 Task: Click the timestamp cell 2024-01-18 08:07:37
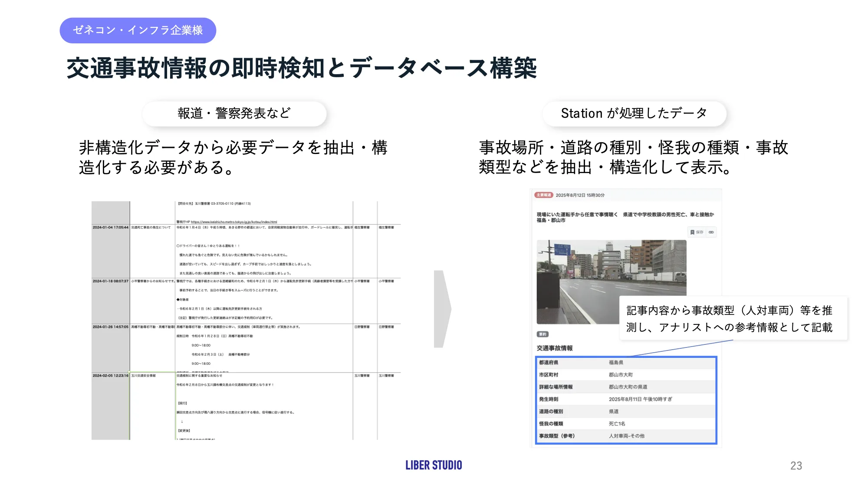(110, 280)
